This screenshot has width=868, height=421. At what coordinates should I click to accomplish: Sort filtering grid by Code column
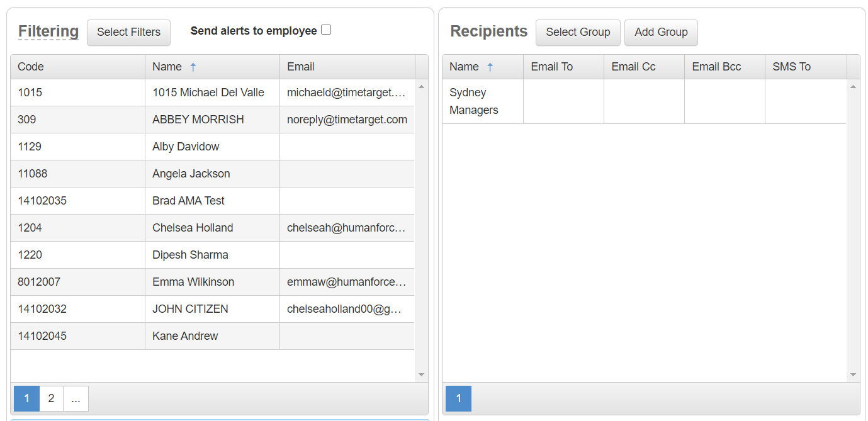[x=77, y=67]
